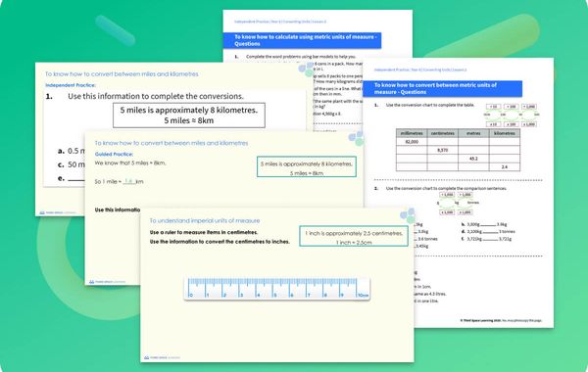The height and width of the screenshot is (372, 588).
Task: Click the 'Independent Practice:' label
Action: pyautogui.click(x=71, y=85)
